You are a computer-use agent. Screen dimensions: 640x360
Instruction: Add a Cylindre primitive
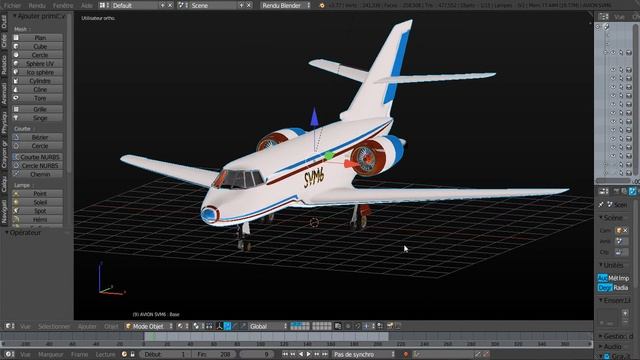38,81
